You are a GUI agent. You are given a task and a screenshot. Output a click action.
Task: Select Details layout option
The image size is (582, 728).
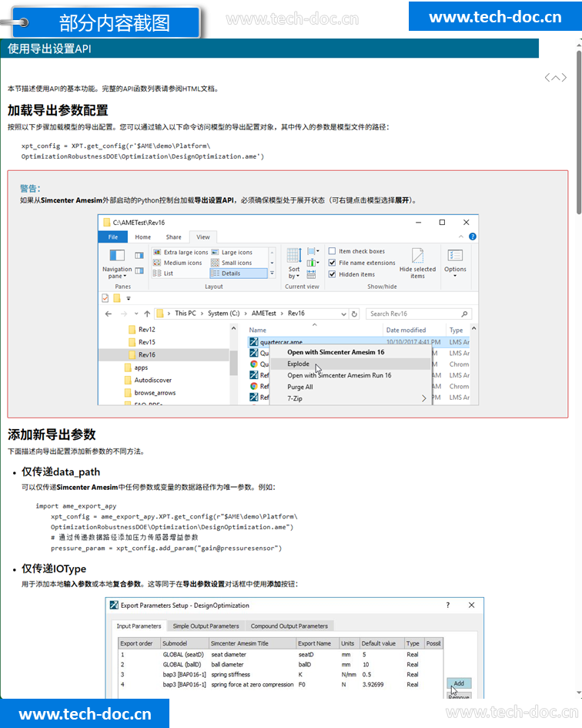[x=239, y=273]
